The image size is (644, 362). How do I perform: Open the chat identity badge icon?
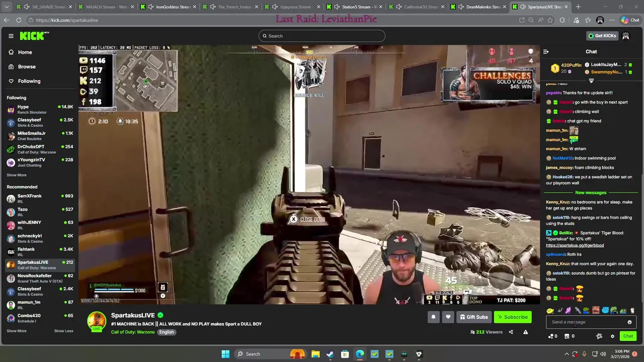tap(599, 336)
